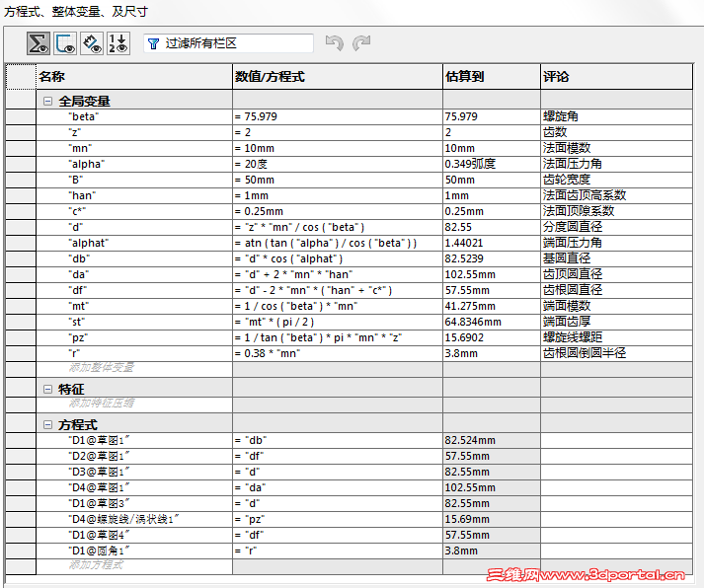Click the 添加方程式 placeholder row
Image resolution: width=704 pixels, height=588 pixels.
(x=134, y=566)
